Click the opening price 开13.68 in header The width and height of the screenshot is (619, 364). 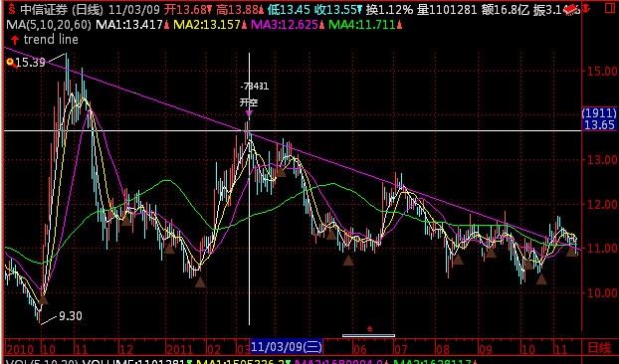(x=188, y=10)
